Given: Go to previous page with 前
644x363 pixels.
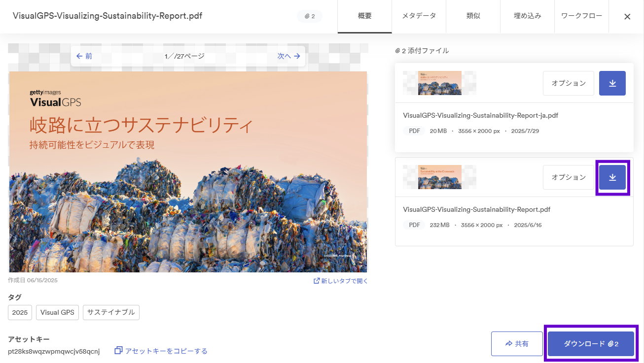Looking at the screenshot, I should pos(84,56).
